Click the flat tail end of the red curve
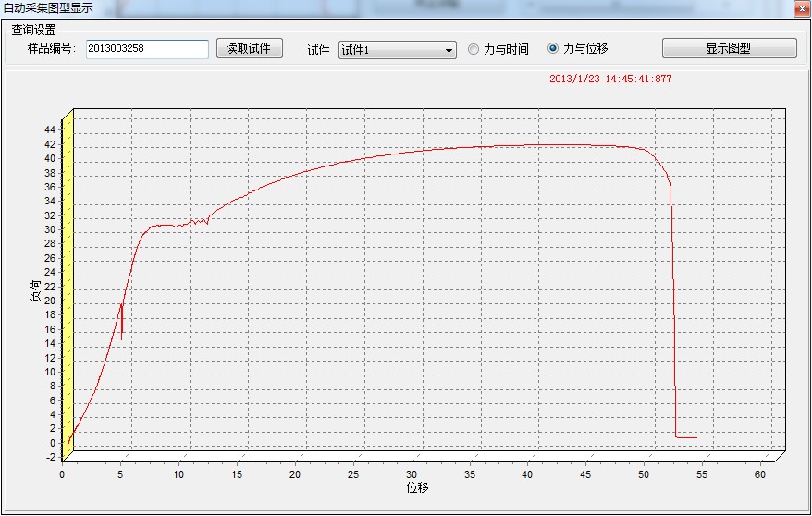 point(686,437)
